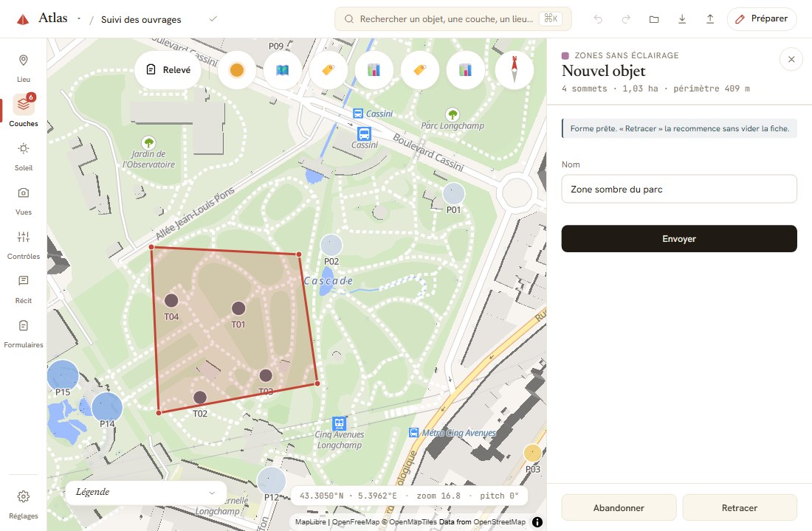Select the P02 point marker
Image resolution: width=812 pixels, height=531 pixels.
331,246
